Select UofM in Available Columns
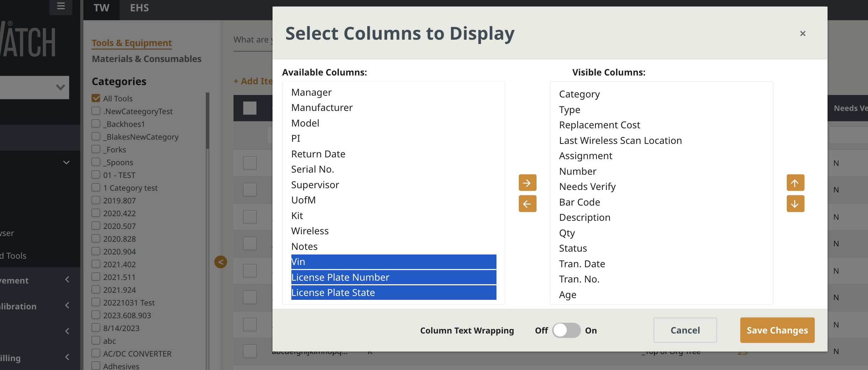Screen dimensions: 868x370 394,200
